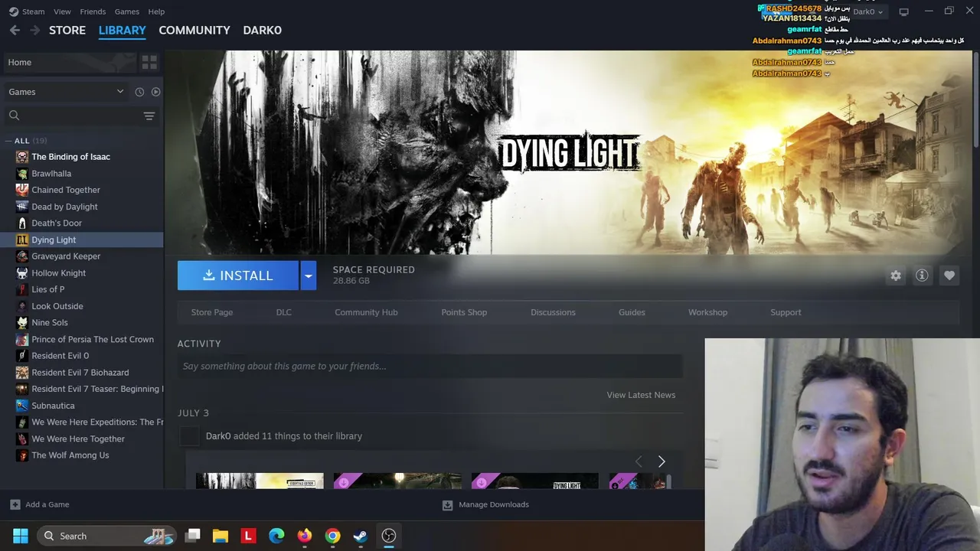Click the blue INSTALL button
Screen dimensions: 980x551
coord(238,275)
